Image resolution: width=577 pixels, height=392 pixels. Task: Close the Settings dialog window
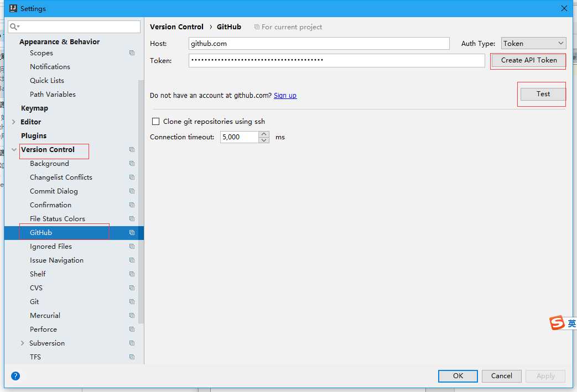coord(564,8)
